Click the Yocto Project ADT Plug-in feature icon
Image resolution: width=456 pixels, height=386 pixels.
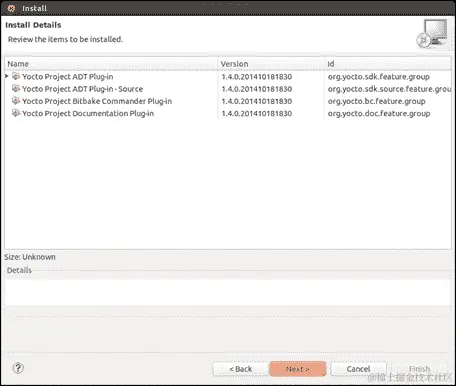tap(16, 76)
